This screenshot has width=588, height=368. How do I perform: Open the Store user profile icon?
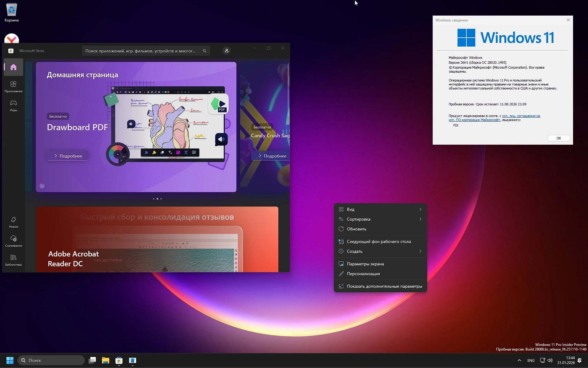pyautogui.click(x=226, y=51)
